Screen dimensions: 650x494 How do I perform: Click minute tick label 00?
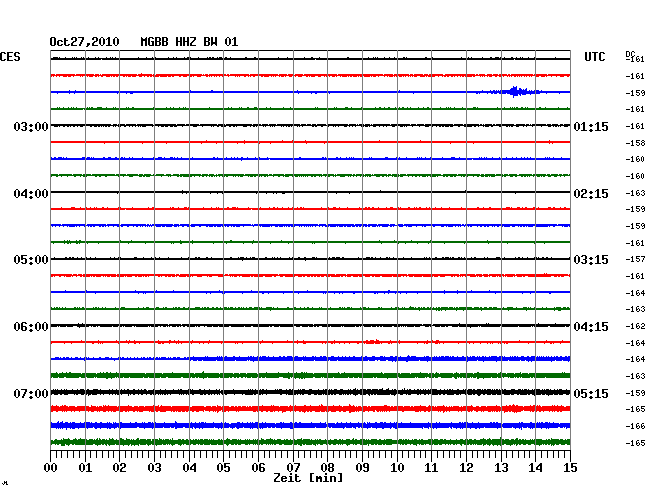tap(51, 467)
